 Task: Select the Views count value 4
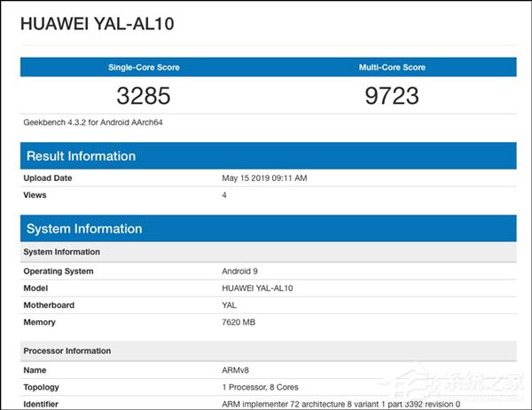coord(224,195)
